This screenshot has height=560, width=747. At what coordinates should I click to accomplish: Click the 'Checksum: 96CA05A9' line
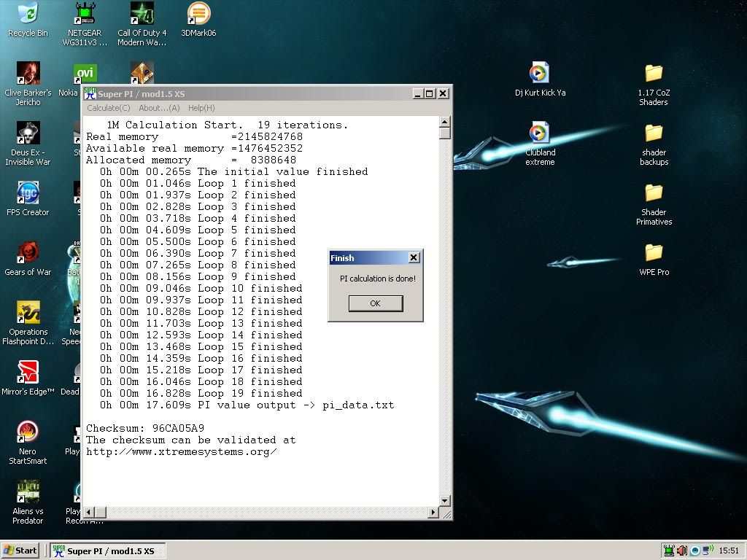(x=145, y=429)
